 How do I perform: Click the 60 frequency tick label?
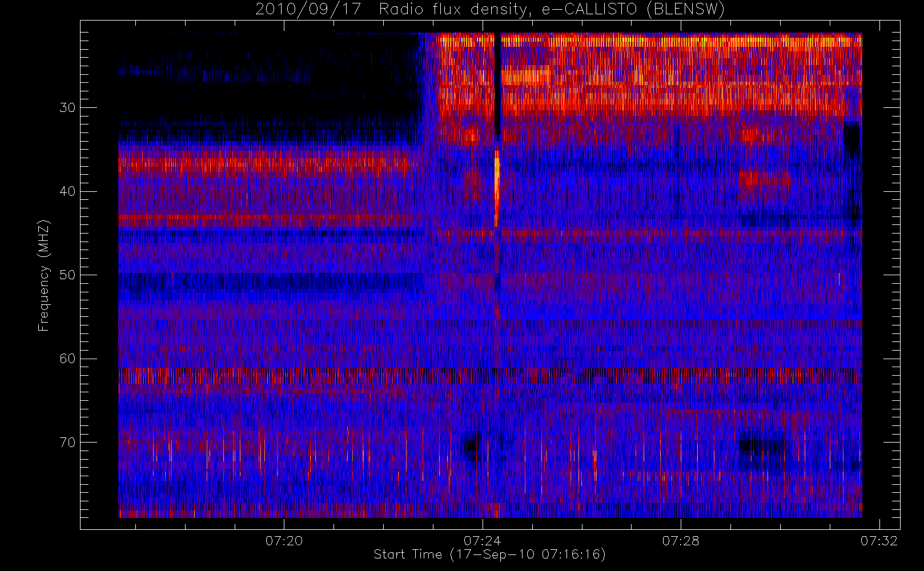(67, 359)
